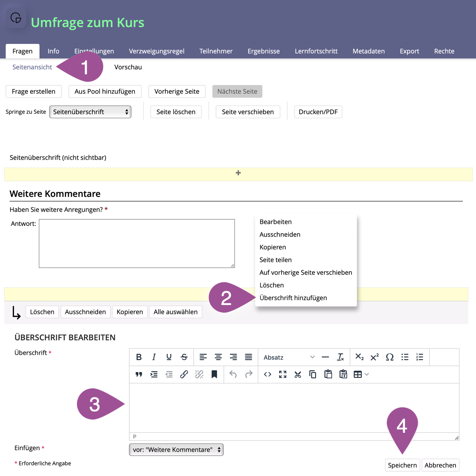Viewport: 476px width, 476px height.
Task: Center-align text in the editor
Action: (x=218, y=357)
